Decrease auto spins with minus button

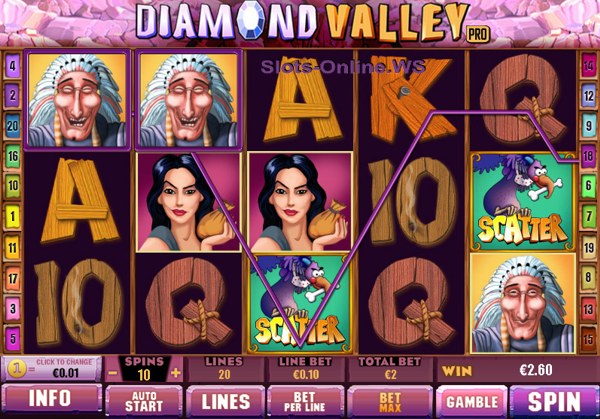pos(113,373)
